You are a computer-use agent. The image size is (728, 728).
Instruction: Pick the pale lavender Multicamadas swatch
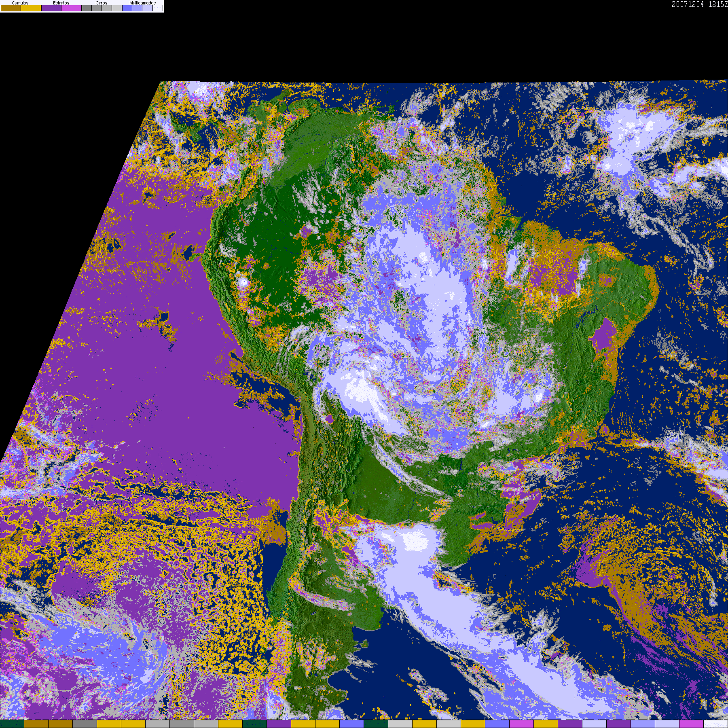tap(147, 8)
